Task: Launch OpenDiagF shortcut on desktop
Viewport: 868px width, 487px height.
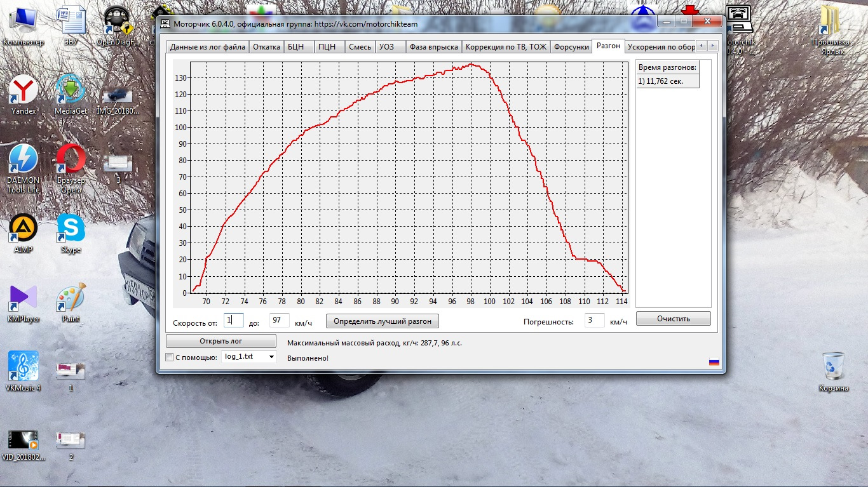Action: click(118, 24)
